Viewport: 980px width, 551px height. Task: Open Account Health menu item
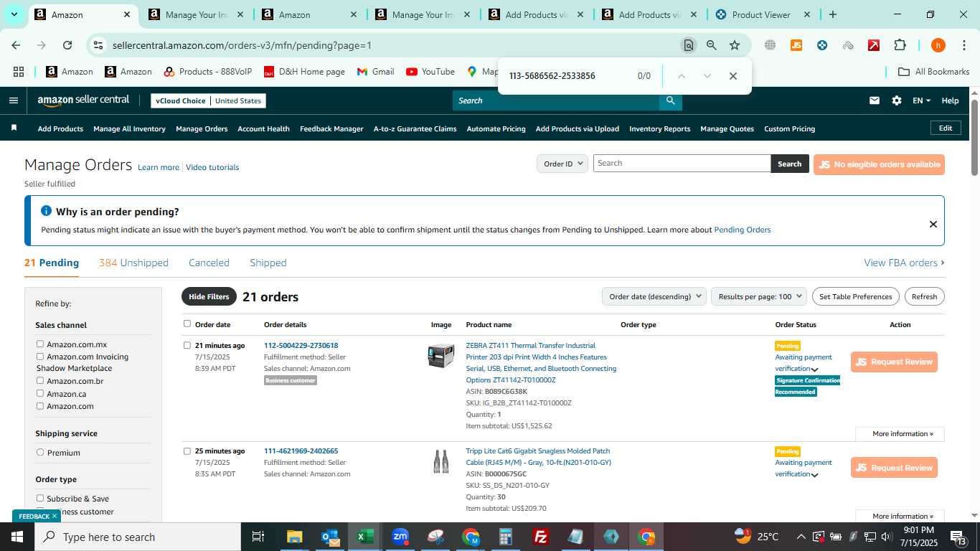click(263, 129)
